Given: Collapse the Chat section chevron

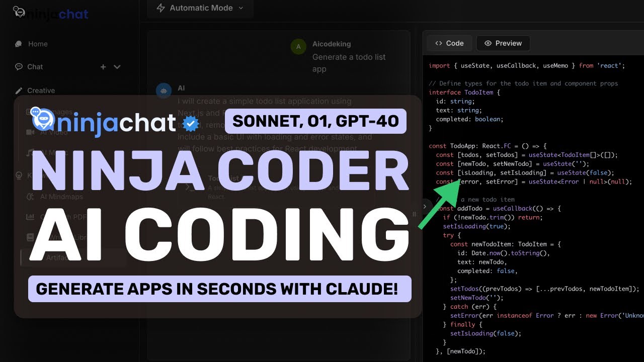Looking at the screenshot, I should click(117, 66).
